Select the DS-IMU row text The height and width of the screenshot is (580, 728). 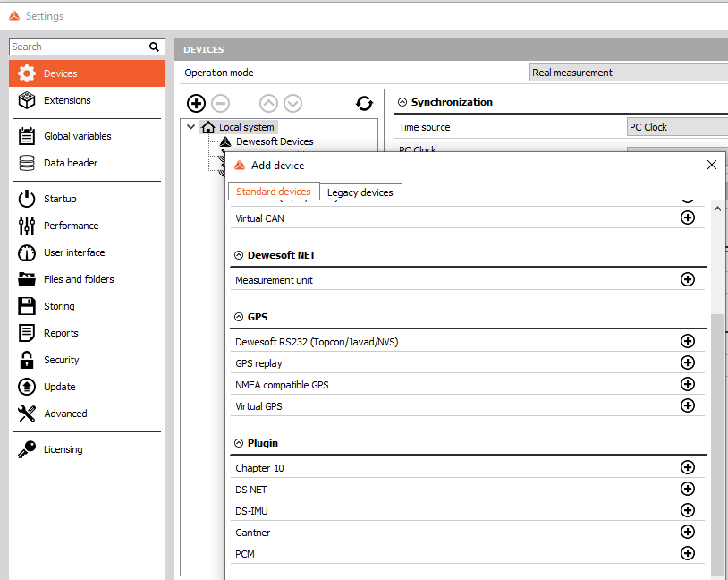(x=251, y=511)
